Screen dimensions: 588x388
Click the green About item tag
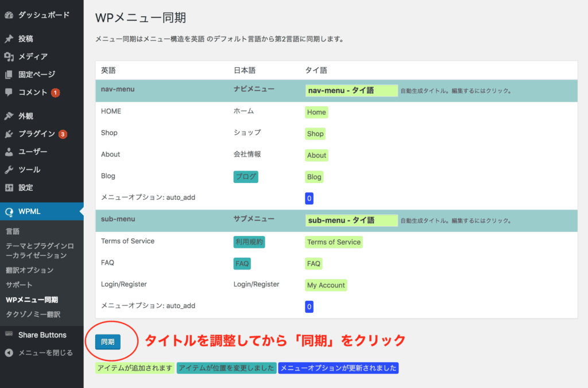316,155
